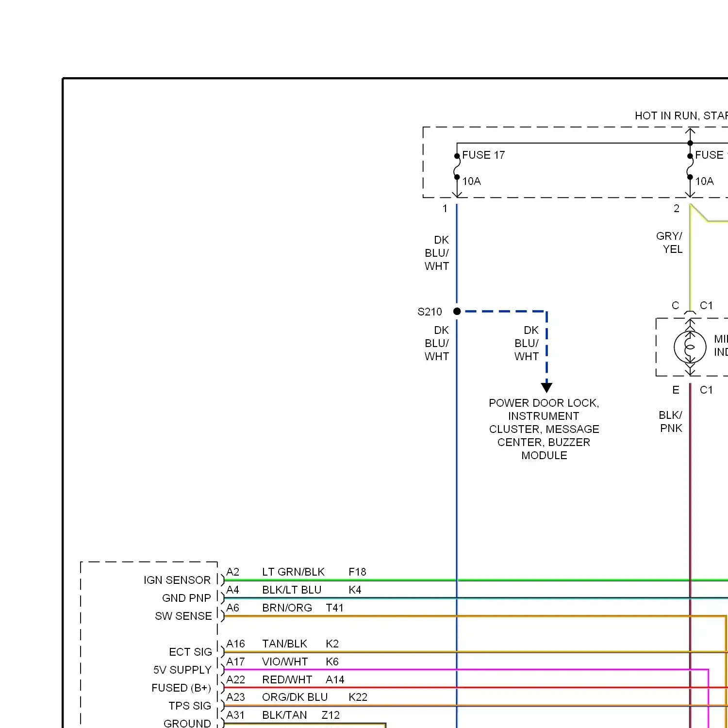This screenshot has width=728, height=728.
Task: Click the 5V SUPPLY label
Action: click(182, 670)
